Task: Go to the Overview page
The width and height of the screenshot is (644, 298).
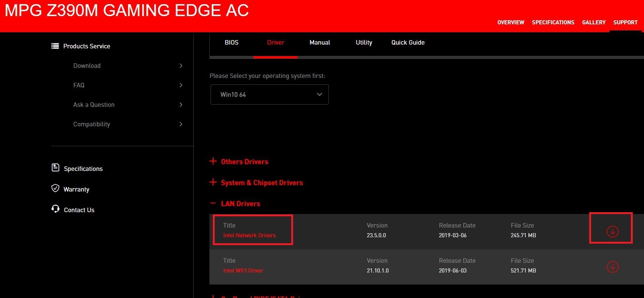Action: tap(510, 22)
